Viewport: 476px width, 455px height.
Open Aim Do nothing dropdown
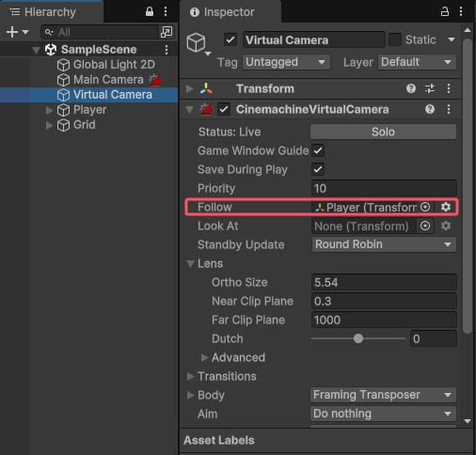(383, 414)
